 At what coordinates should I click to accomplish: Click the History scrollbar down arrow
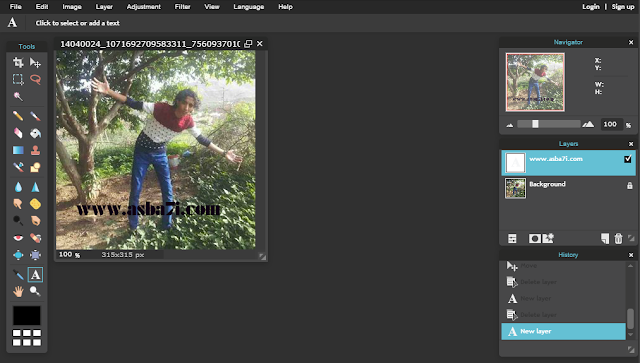click(631, 335)
